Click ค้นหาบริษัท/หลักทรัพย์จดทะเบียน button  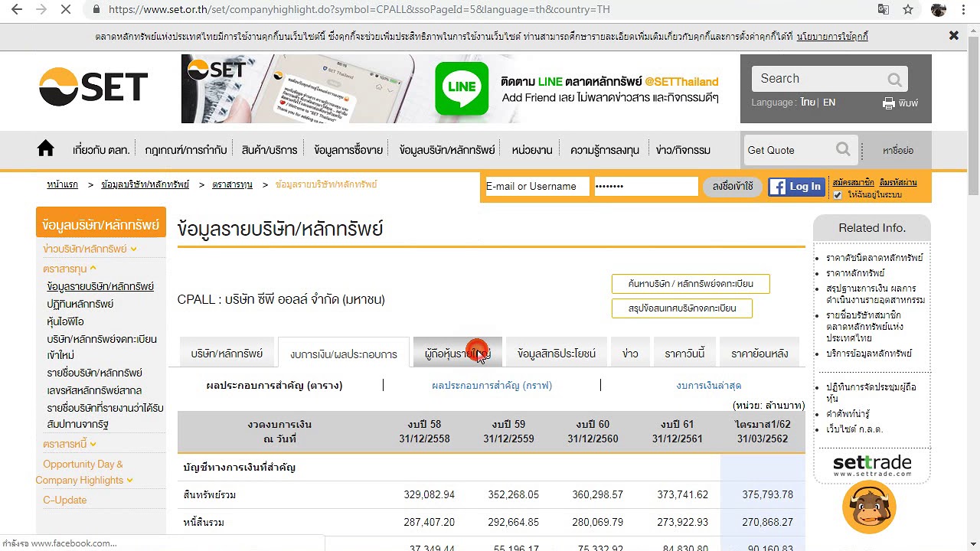pos(691,284)
